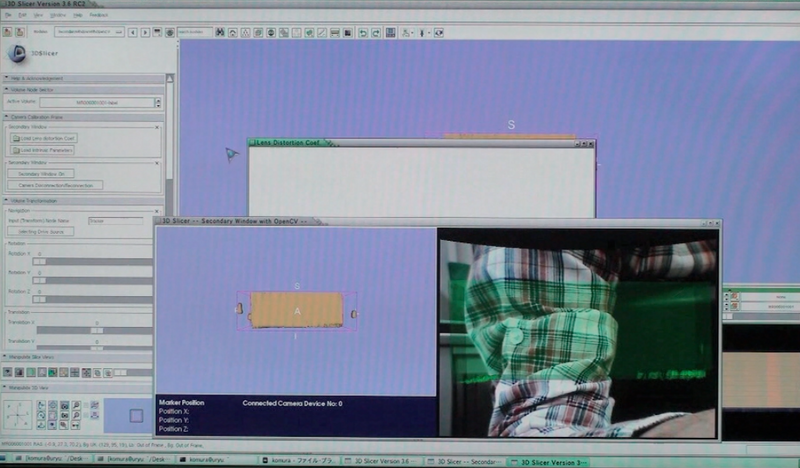Click the Undo arrow in the toolbar
This screenshot has width=800, height=468.
(363, 33)
